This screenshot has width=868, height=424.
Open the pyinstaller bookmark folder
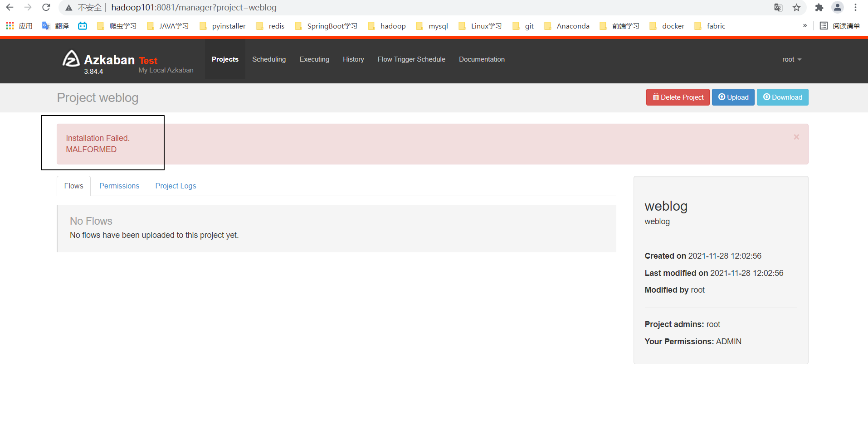click(223, 26)
